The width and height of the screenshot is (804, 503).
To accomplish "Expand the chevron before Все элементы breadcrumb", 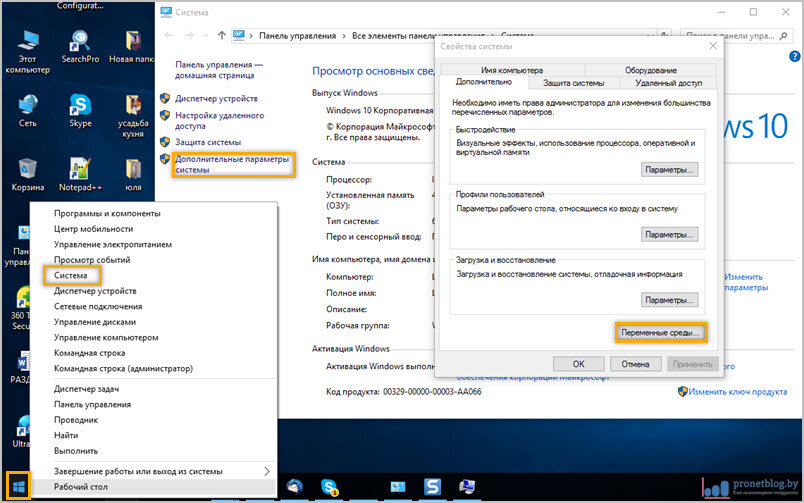I will (x=344, y=35).
